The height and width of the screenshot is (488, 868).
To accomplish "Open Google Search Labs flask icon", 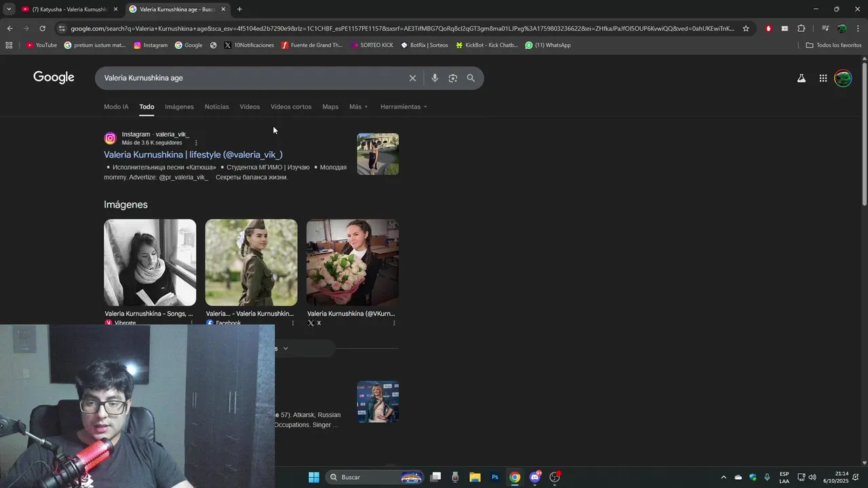I will coord(802,78).
